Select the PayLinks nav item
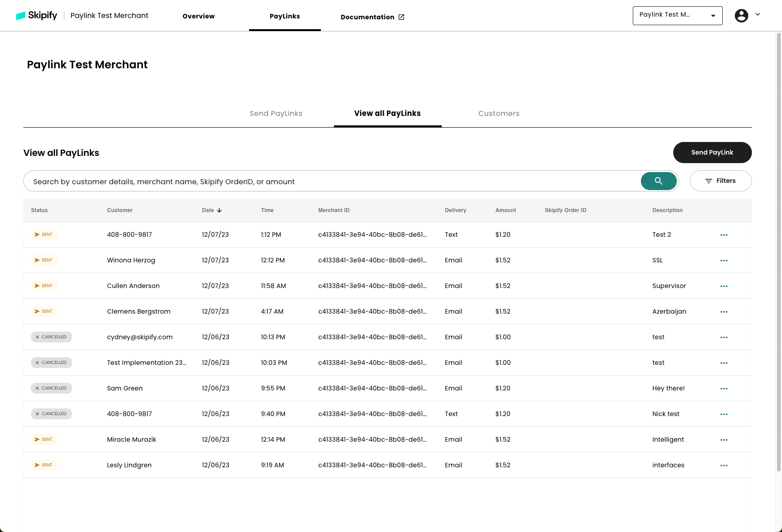This screenshot has height=532, width=782. tap(284, 16)
